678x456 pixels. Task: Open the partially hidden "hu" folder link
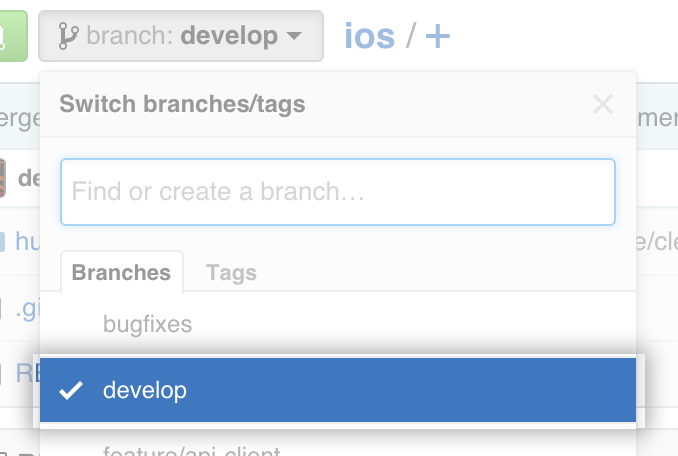[x=28, y=241]
